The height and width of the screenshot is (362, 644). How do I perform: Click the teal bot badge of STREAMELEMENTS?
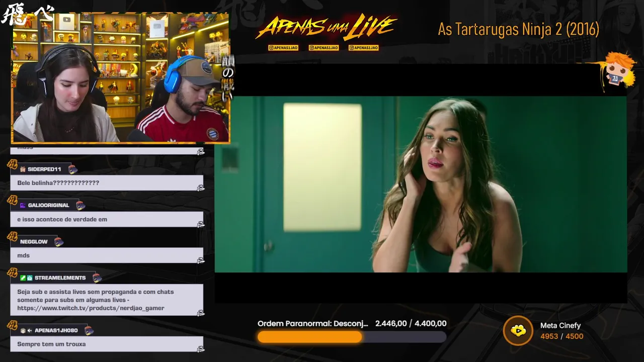(30, 278)
